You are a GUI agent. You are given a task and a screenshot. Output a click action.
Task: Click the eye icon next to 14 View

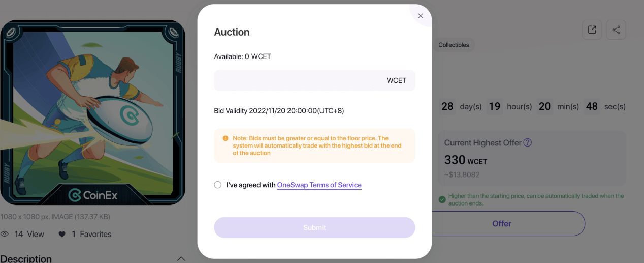coord(5,234)
